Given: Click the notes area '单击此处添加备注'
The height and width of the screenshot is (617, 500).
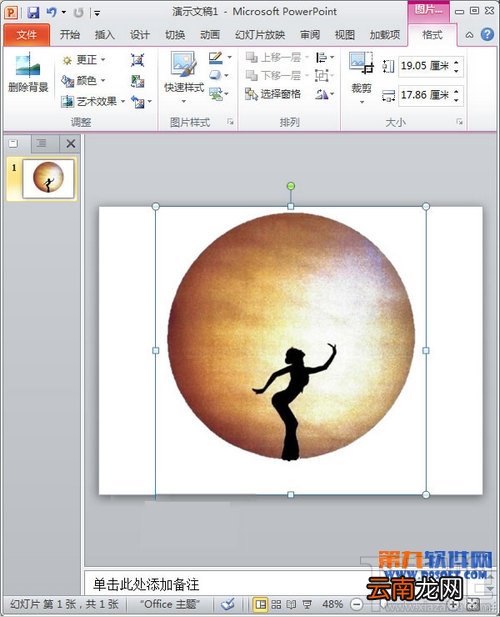Looking at the screenshot, I should click(x=146, y=585).
